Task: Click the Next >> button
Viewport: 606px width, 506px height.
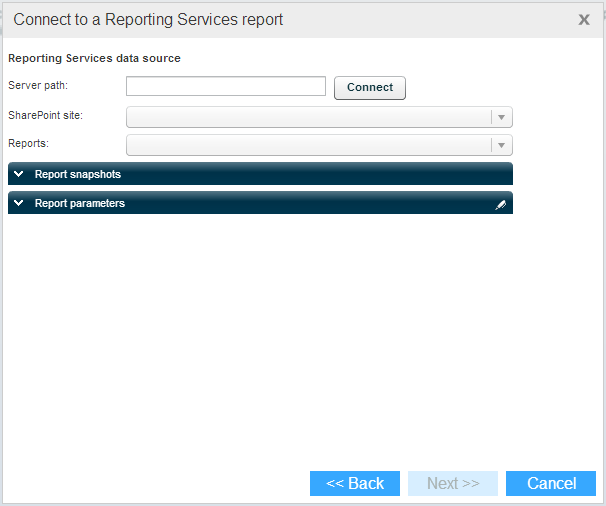Action: point(453,484)
